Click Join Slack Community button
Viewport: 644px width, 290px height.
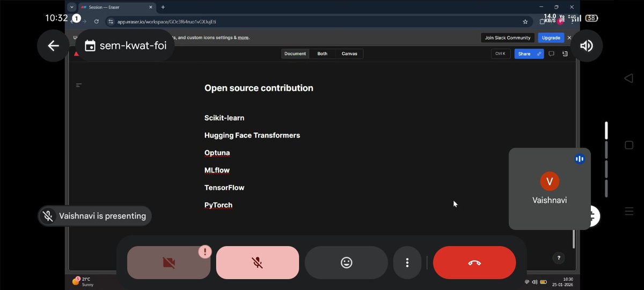pos(508,38)
